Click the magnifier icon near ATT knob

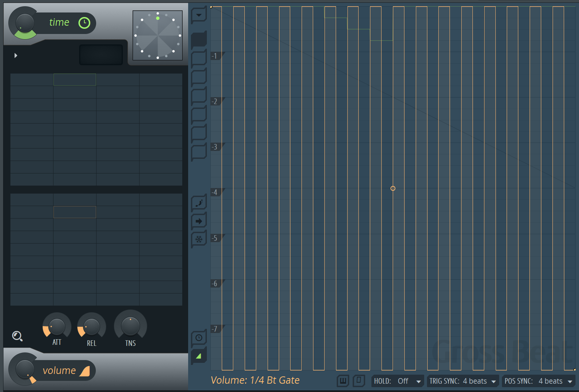point(17,336)
